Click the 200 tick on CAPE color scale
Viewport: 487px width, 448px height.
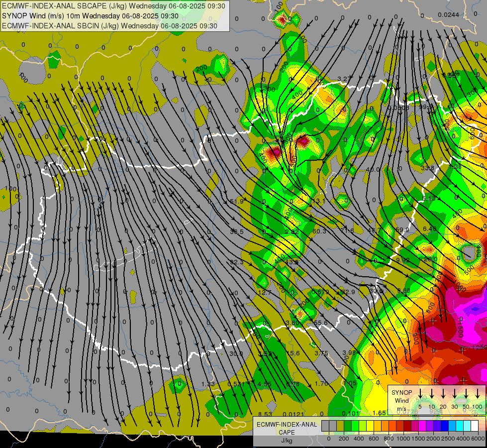point(344,439)
